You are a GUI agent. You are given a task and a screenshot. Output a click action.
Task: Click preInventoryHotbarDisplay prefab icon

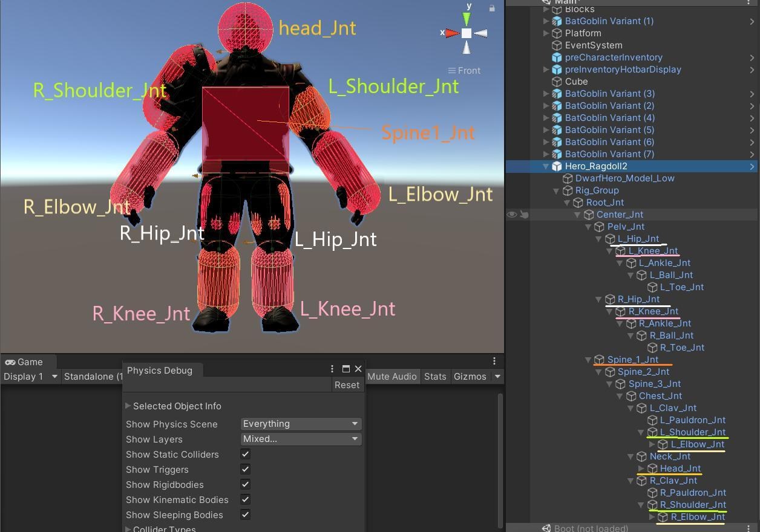tap(557, 70)
